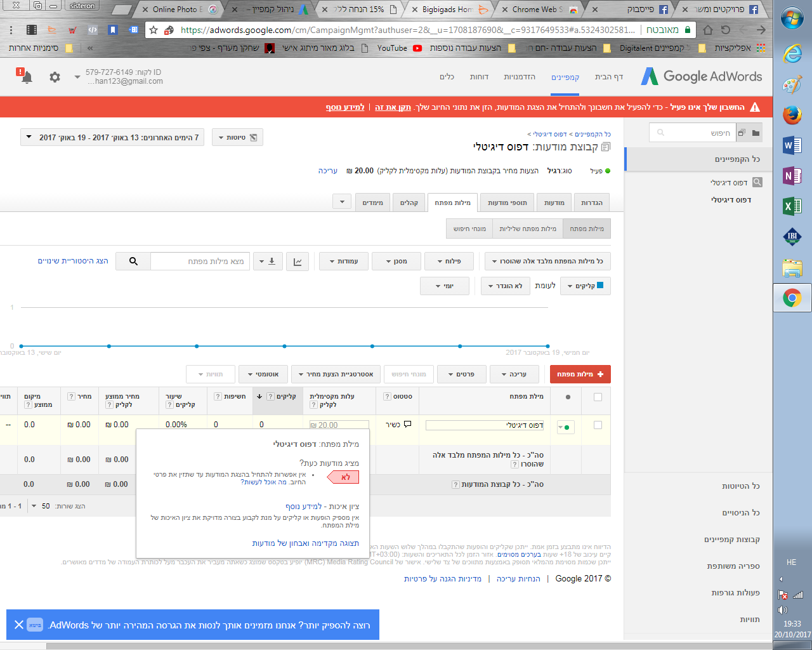Open OneNote from the taskbar
This screenshot has height=650, width=812.
tap(792, 175)
